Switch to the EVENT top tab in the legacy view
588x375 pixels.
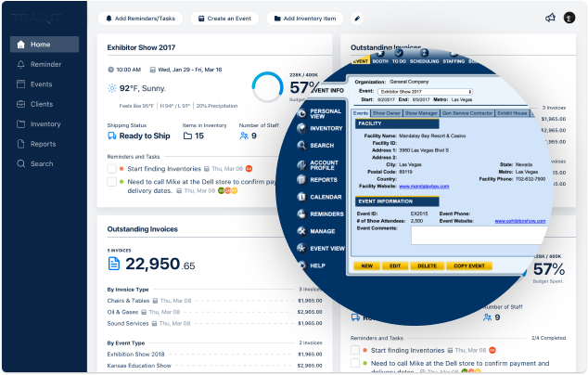[361, 60]
